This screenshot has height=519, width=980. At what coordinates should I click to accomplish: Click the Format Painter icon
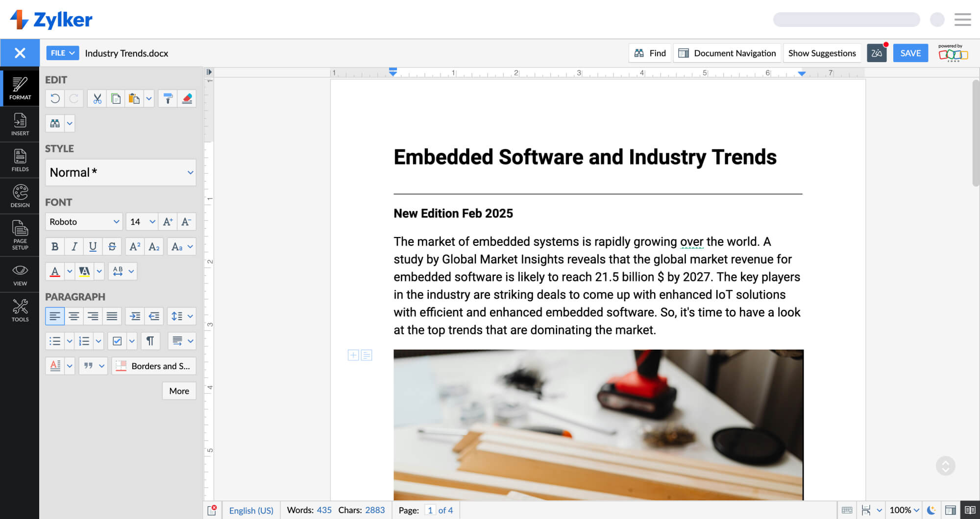[168, 99]
